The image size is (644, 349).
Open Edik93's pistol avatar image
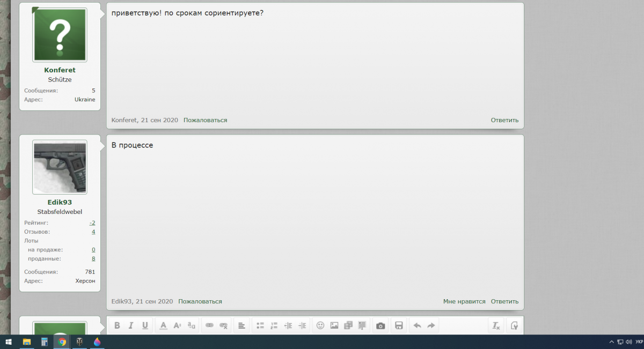(x=60, y=167)
